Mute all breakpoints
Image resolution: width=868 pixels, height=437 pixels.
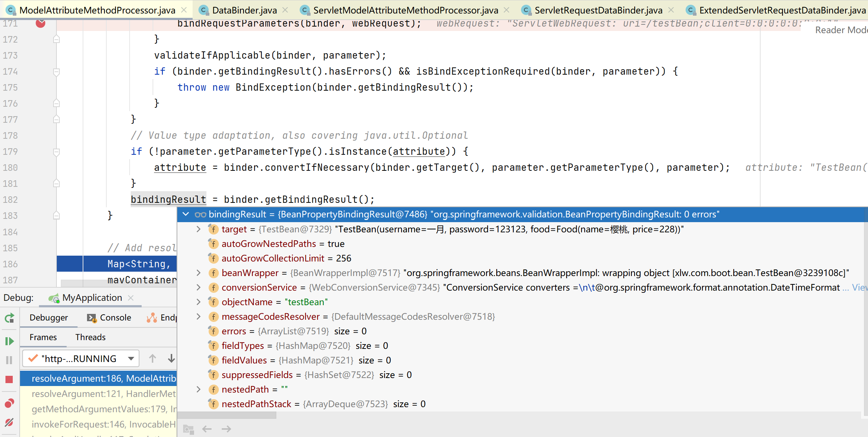pyautogui.click(x=9, y=422)
